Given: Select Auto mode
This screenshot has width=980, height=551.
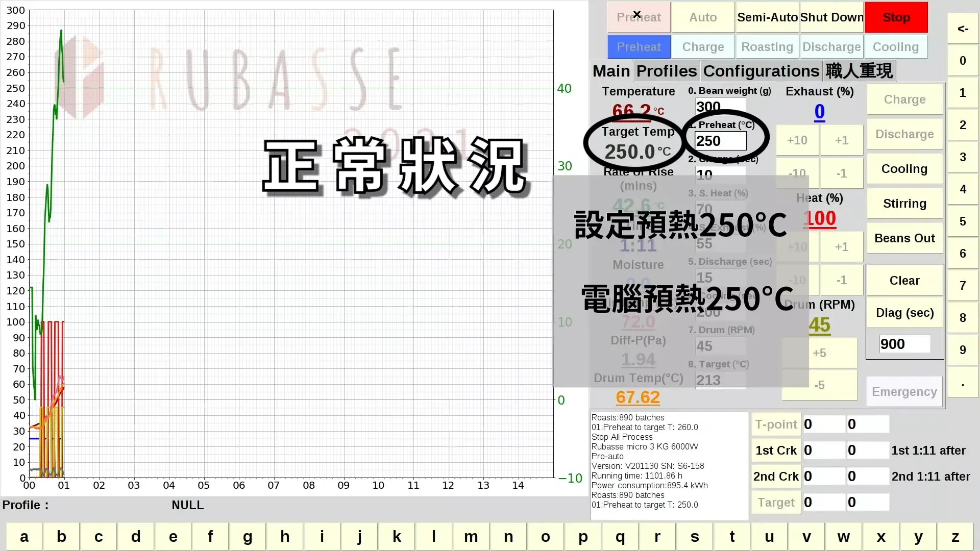Looking at the screenshot, I should (703, 17).
